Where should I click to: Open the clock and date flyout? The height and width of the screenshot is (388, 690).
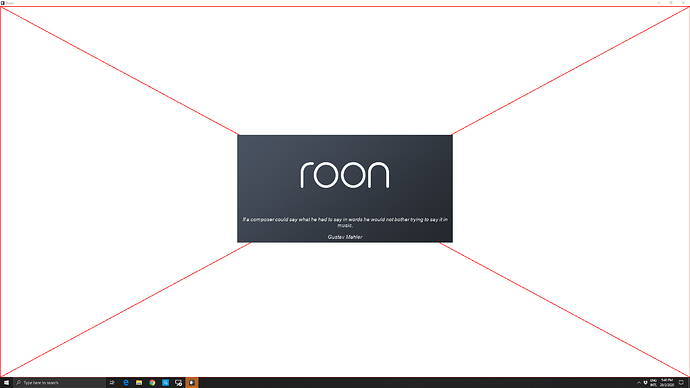[667, 383]
